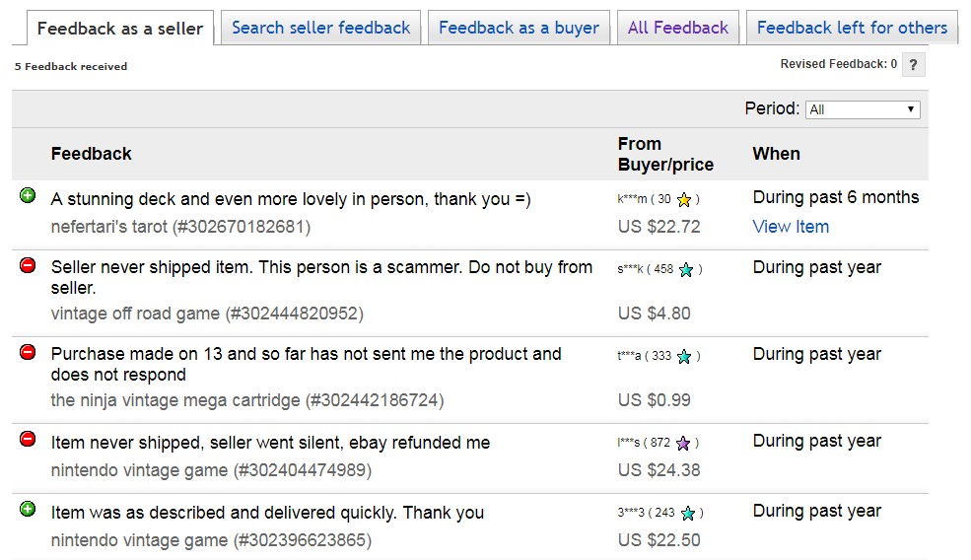Click buyer t***a feedback score 333
Viewport: 971px width, 560px height.
click(661, 356)
